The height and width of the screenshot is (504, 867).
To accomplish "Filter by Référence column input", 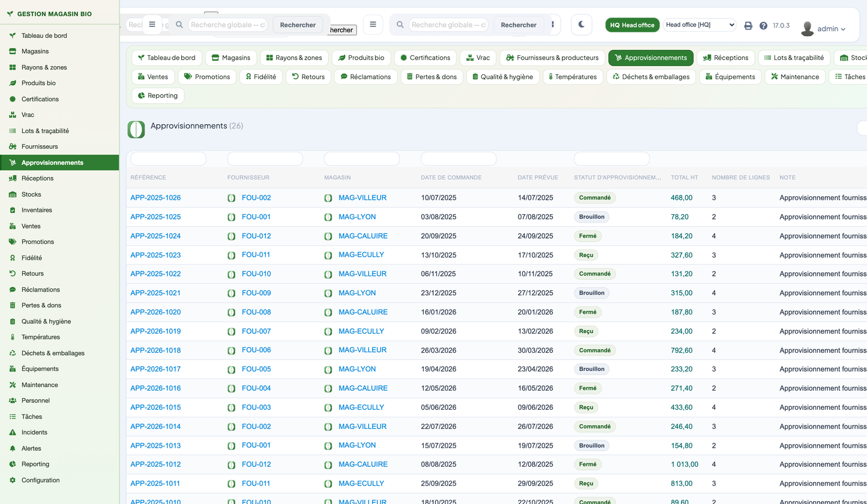I will pyautogui.click(x=168, y=159).
